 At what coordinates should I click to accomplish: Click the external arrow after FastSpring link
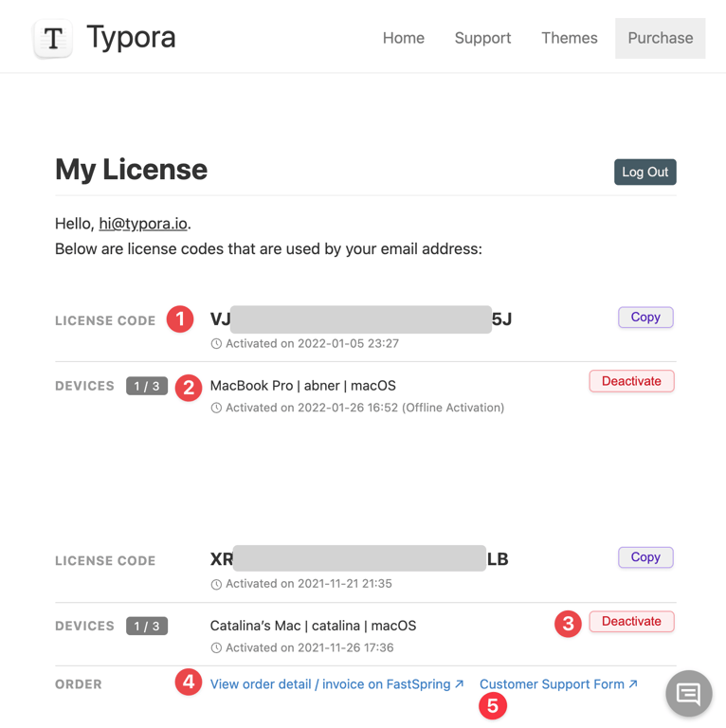[x=459, y=683]
